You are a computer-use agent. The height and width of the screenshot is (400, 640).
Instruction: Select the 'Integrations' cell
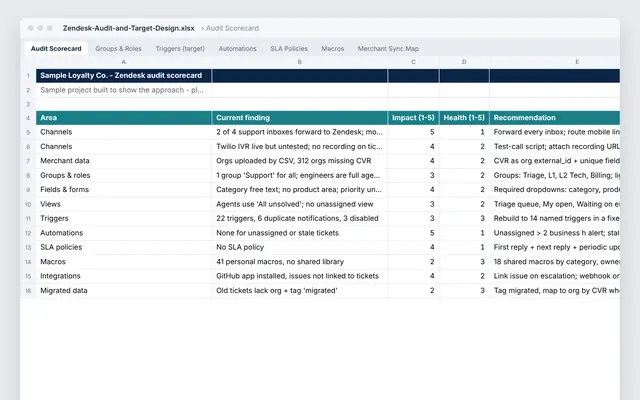[x=124, y=276]
